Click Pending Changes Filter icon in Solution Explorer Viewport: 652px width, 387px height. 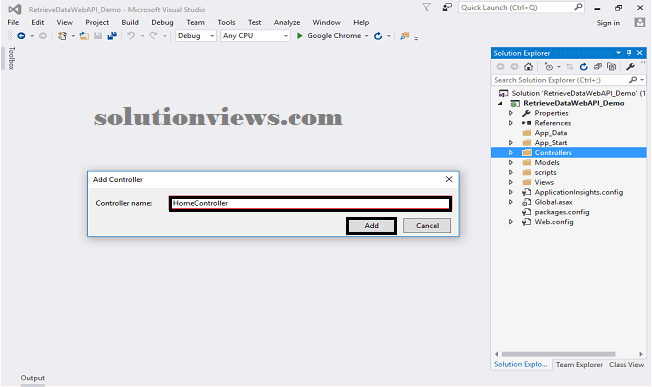549,67
